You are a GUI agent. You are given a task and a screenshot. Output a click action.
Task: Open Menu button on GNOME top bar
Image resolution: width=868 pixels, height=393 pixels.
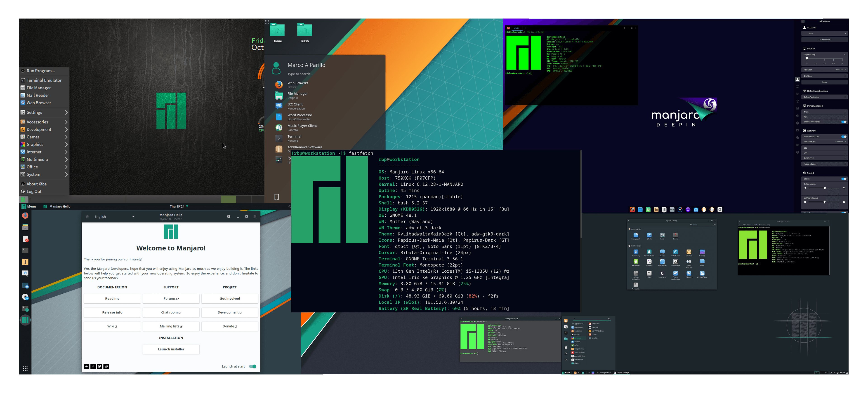(x=29, y=206)
